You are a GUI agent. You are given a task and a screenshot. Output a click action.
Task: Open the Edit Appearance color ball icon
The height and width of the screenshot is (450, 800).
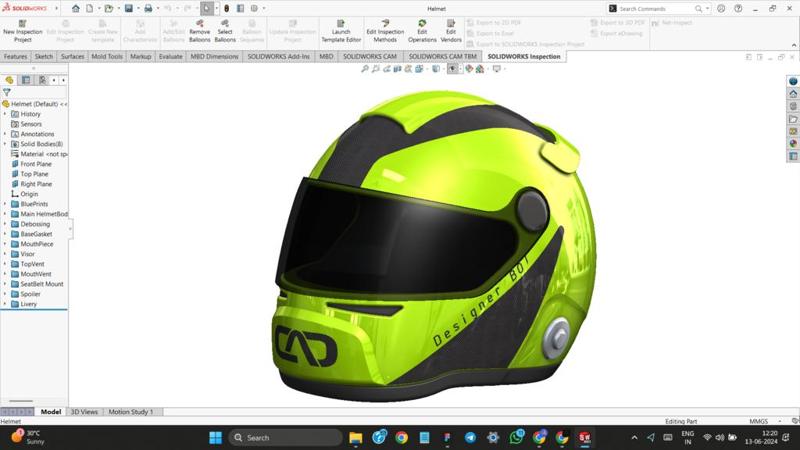[469, 69]
